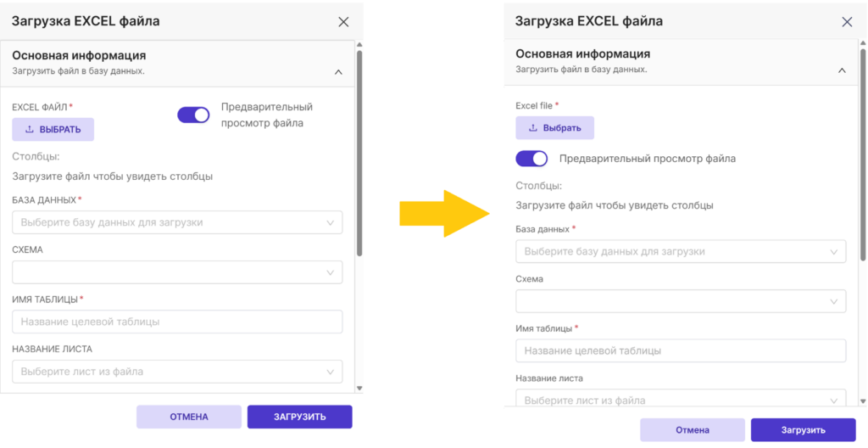Click Отмена button in right dialog
The height and width of the screenshot is (448, 868).
[693, 429]
